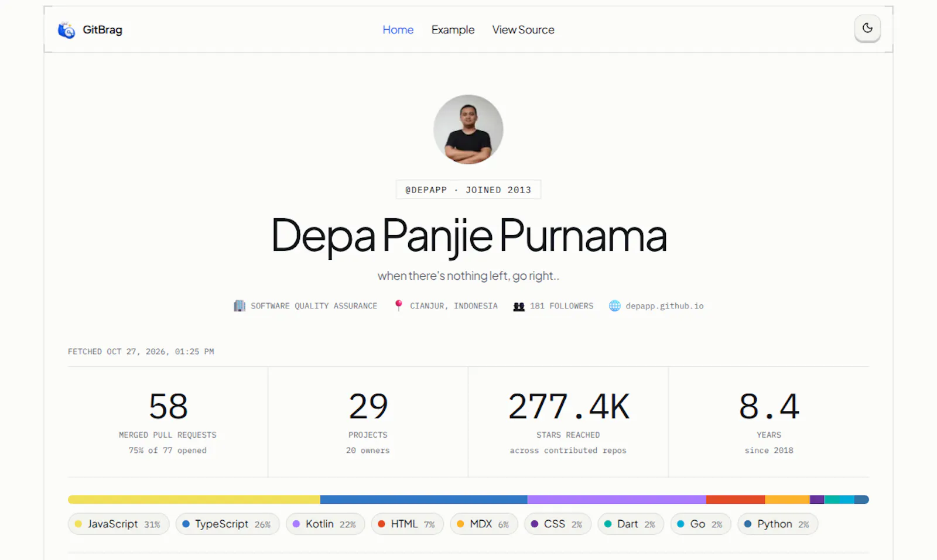
Task: Click the 277.4K stars reached stat
Action: [x=568, y=422]
